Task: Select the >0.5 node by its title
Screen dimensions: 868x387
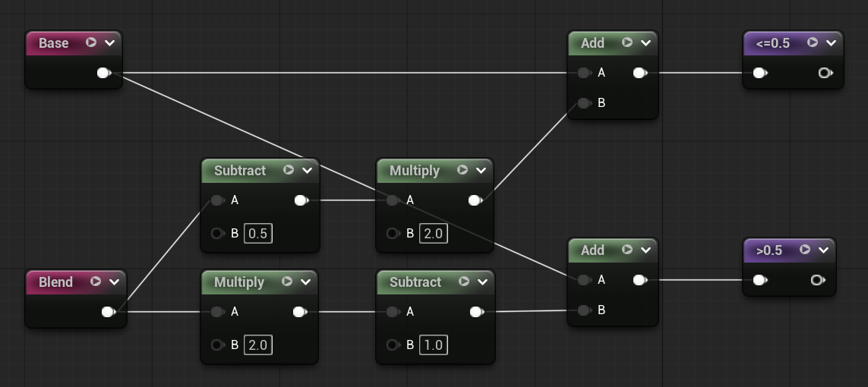Action: (769, 250)
